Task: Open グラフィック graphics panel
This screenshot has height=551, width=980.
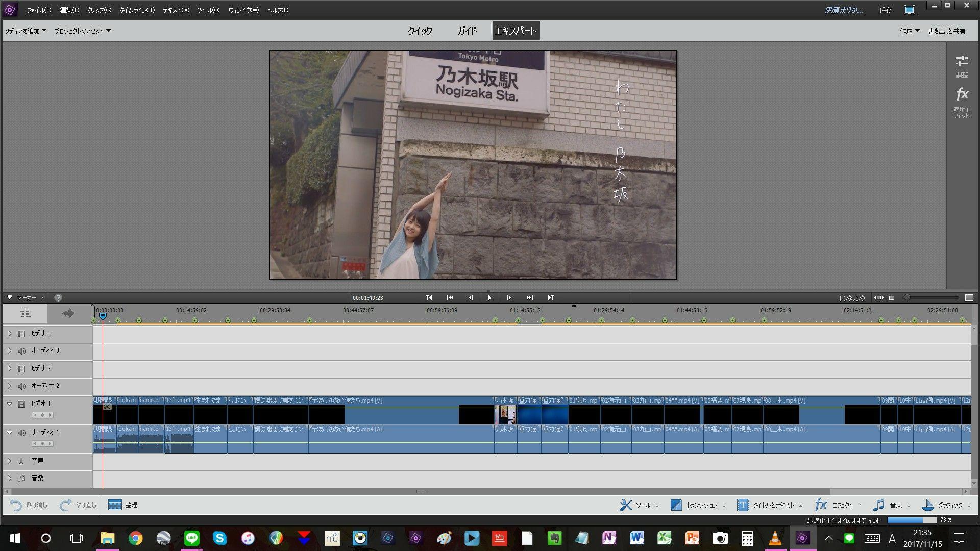Action: pyautogui.click(x=946, y=505)
